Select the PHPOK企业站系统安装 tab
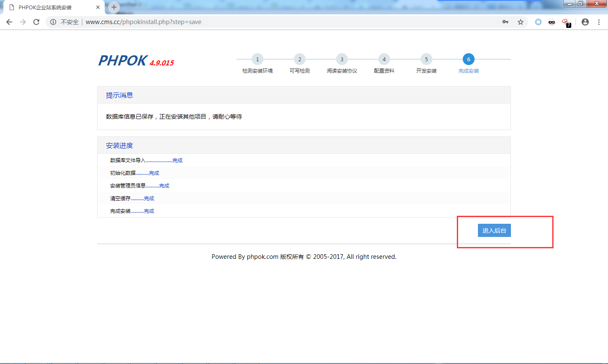The image size is (608, 364). tap(54, 7)
